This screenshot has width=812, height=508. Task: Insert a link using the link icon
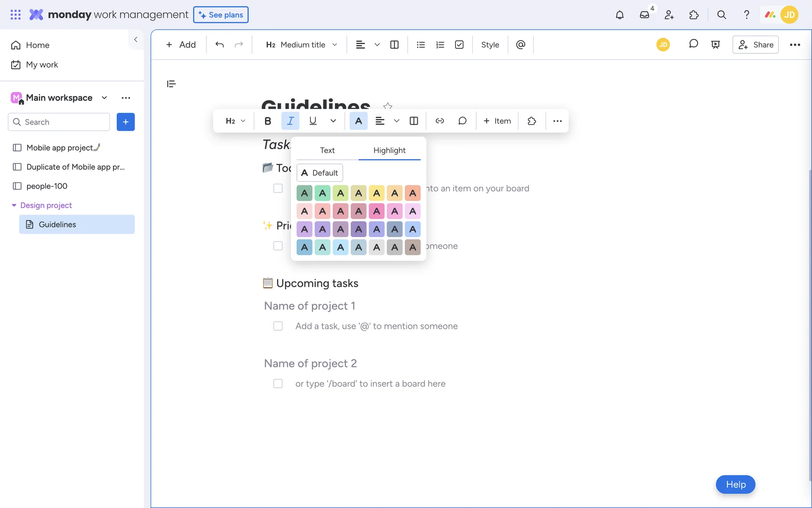440,121
